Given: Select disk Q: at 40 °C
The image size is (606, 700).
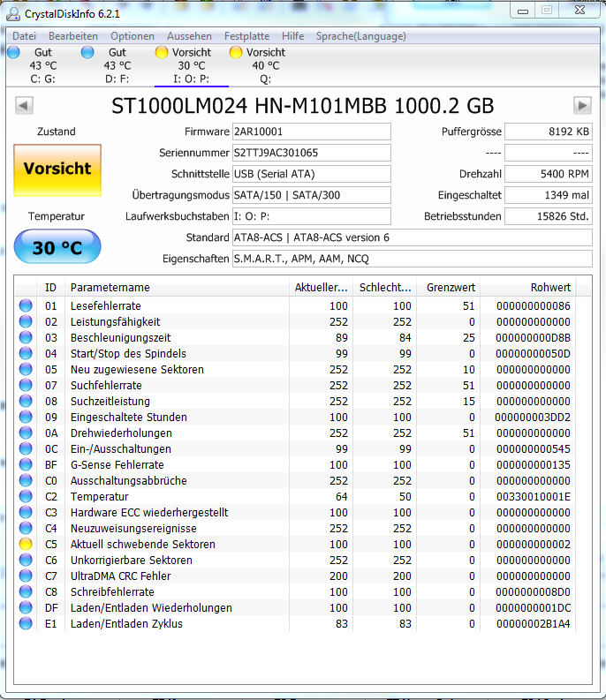Looking at the screenshot, I should pyautogui.click(x=266, y=65).
